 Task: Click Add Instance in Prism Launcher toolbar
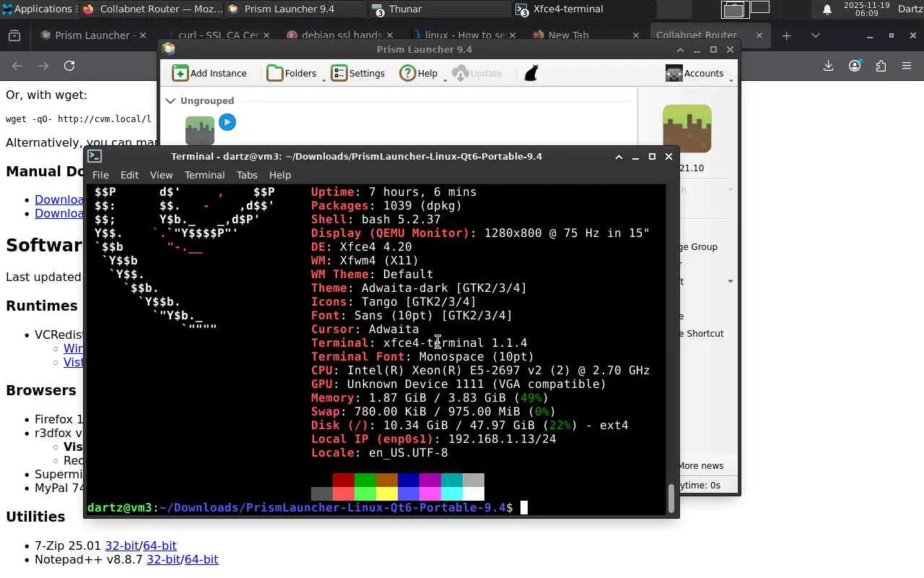[209, 73]
